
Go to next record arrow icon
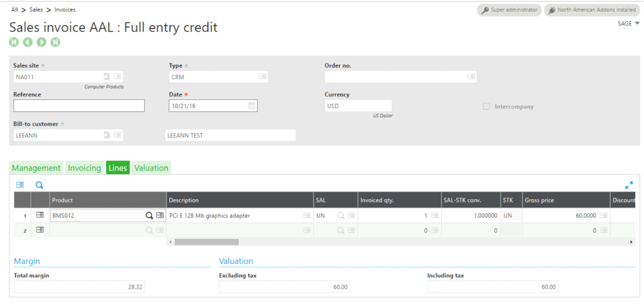coord(42,42)
